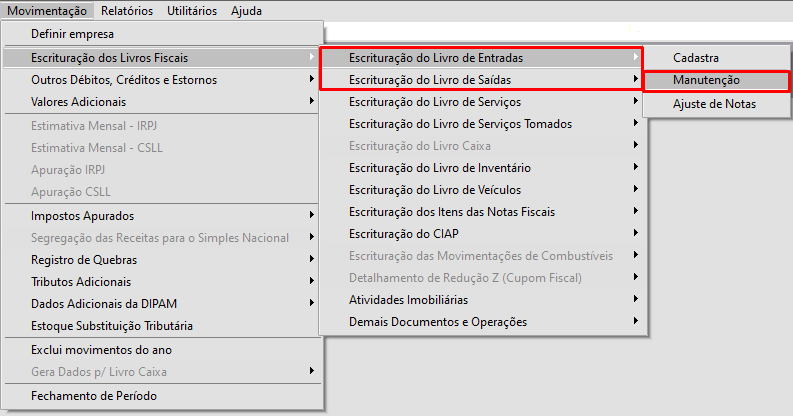
Task: Expand Escrituração dos Livros Fiscais submenu
Action: coord(163,58)
